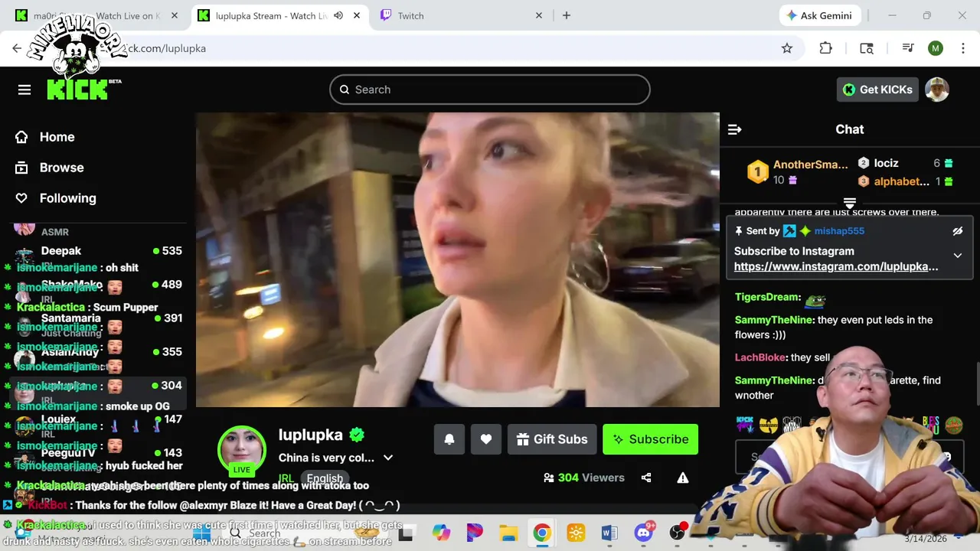Click the Ask Gemini button
Viewport: 980px width, 551px height.
[821, 15]
